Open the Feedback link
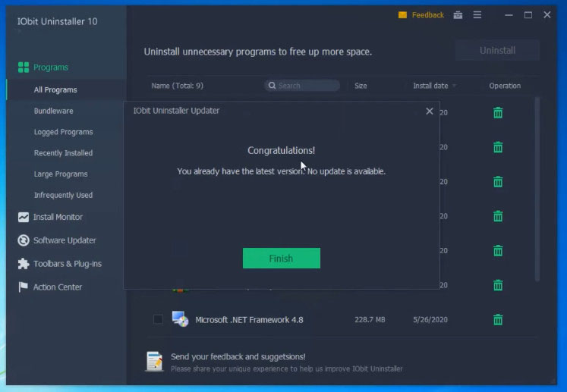567x392 pixels. click(428, 15)
